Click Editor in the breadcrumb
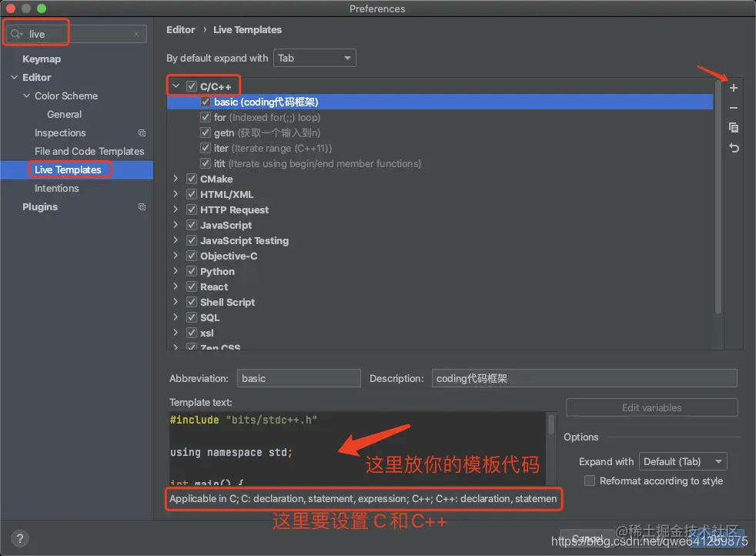Screen dimensions: 756x556 (x=180, y=29)
